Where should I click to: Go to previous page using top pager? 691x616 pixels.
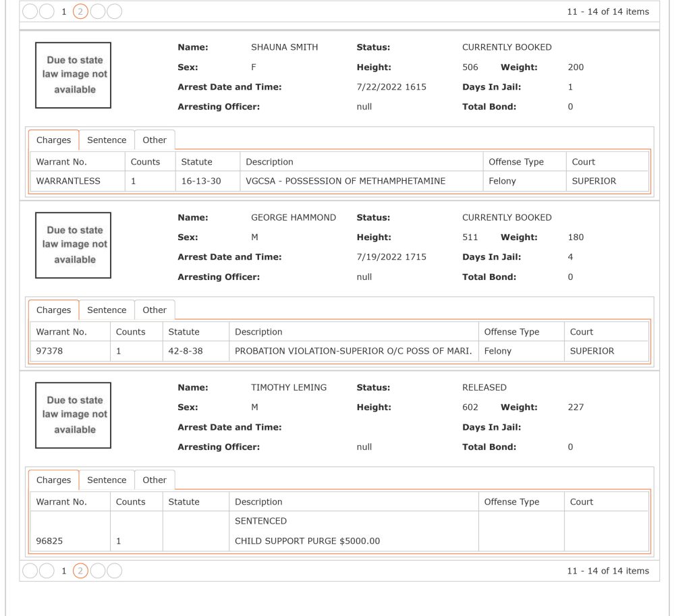click(x=47, y=11)
